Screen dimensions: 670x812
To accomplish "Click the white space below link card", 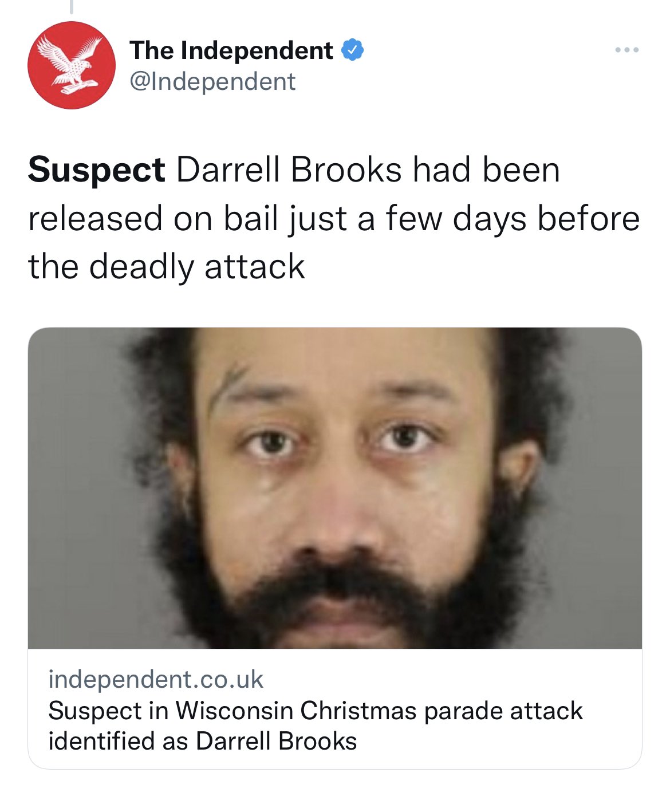I will click(x=335, y=791).
